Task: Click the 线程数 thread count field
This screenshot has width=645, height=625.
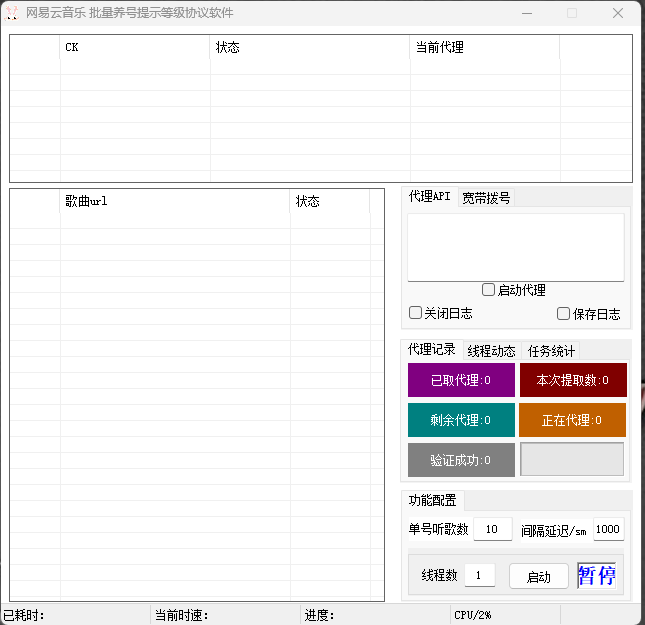Action: click(x=480, y=575)
